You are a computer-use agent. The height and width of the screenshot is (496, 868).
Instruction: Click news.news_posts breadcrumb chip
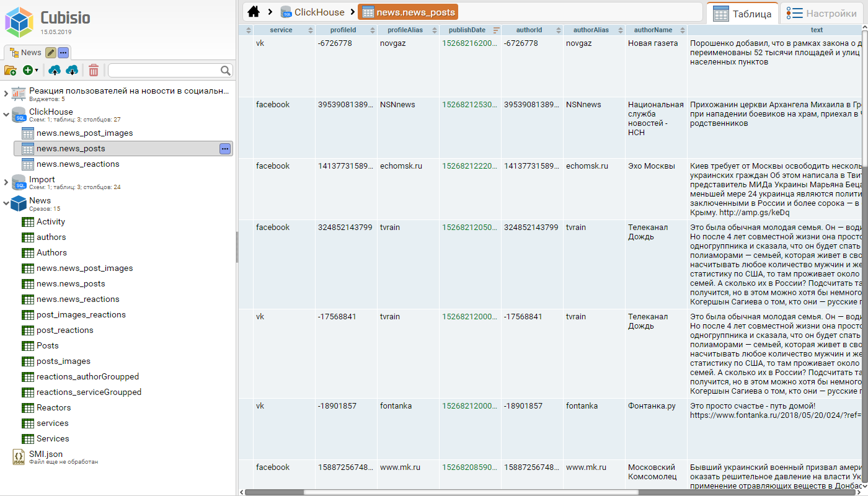coord(408,12)
